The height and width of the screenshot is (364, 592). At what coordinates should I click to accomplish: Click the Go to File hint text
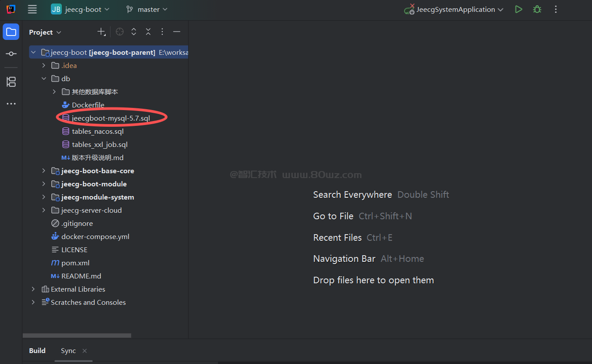333,216
